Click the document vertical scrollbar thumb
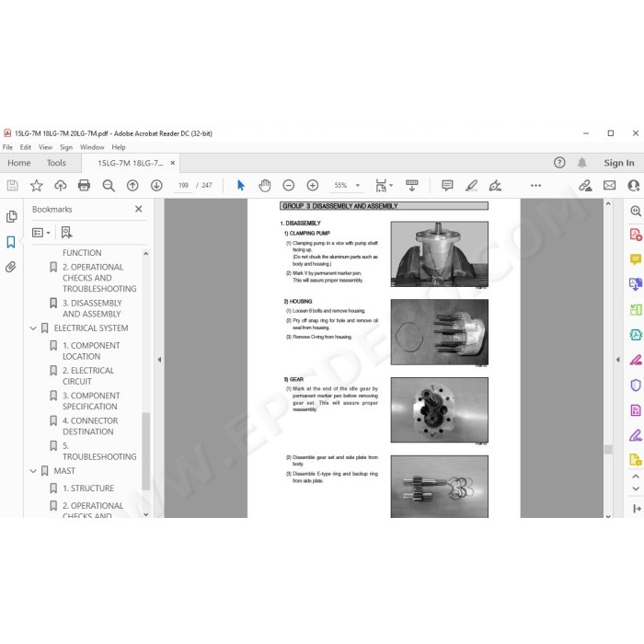 tap(608, 449)
